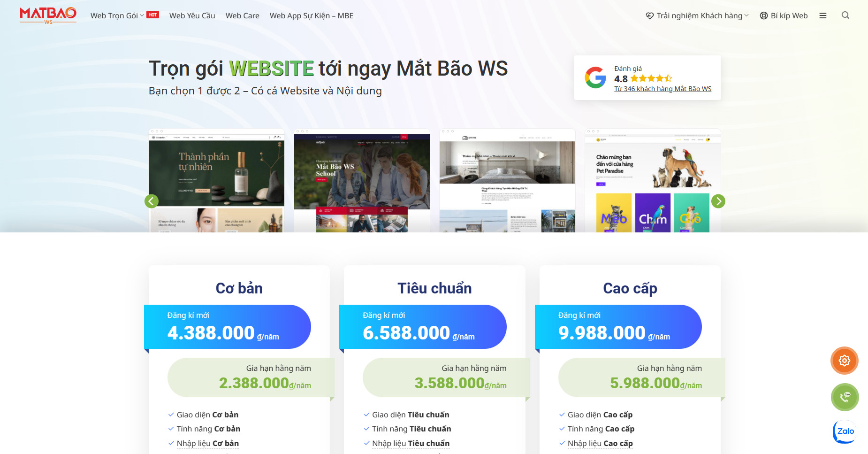Click Giao diện Tiêu chuẩn feature
Viewport: 868px width, 454px height.
(411, 415)
